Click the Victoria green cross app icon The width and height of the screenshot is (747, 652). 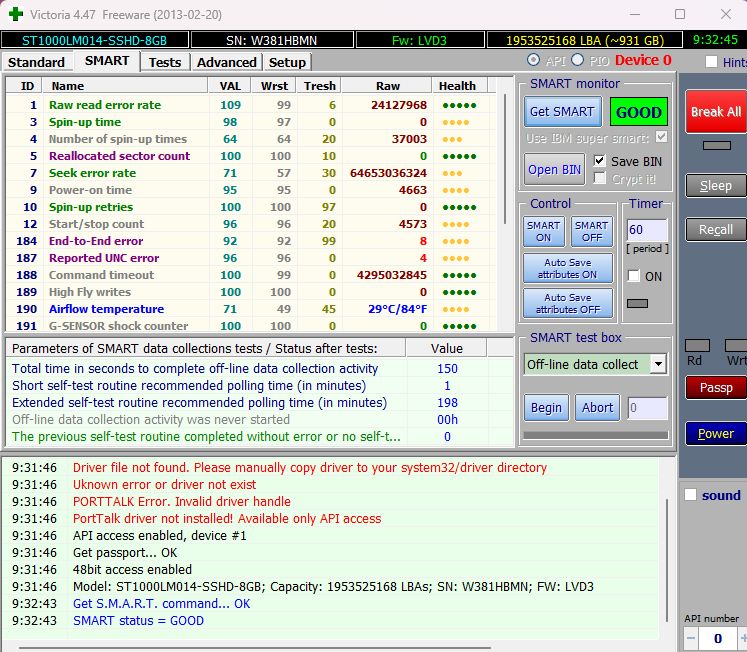[x=16, y=14]
